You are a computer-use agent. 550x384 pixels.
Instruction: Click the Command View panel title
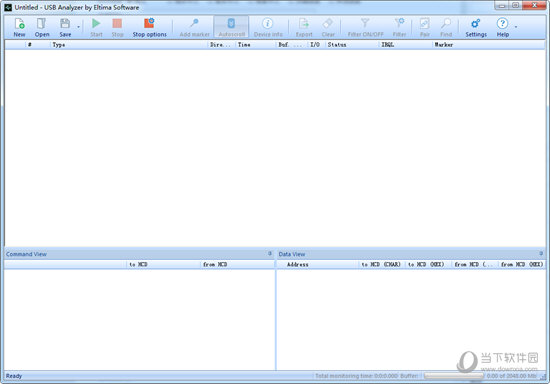pyautogui.click(x=26, y=254)
